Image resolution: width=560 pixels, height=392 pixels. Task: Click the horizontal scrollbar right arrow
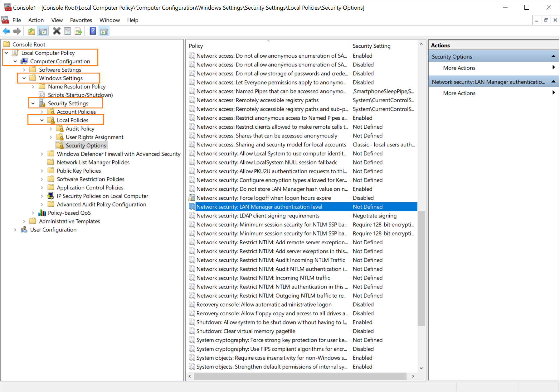coord(413,376)
